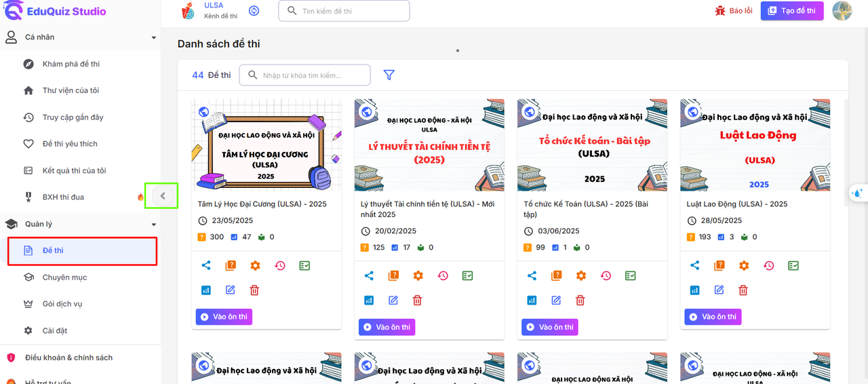The image size is (868, 384).
Task: Click globe visibility badge on Tâm Lý Học thumbnail
Action: [203, 112]
